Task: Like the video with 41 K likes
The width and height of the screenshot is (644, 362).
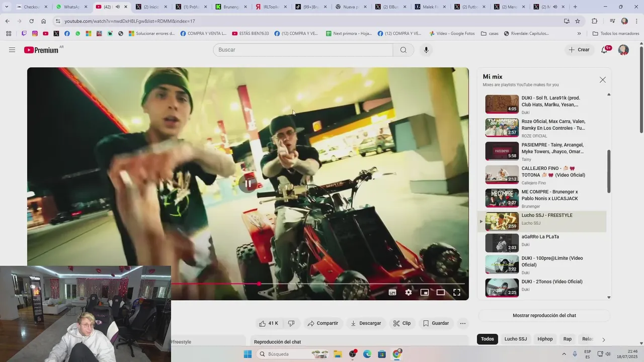Action: [268, 323]
